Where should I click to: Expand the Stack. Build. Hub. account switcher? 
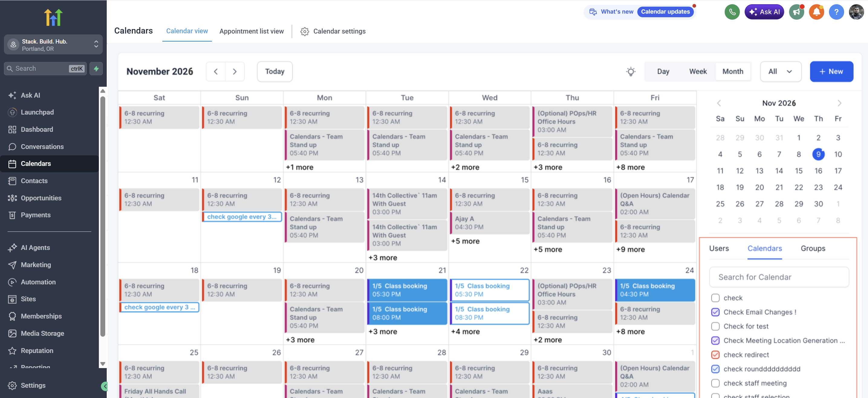coord(53,44)
